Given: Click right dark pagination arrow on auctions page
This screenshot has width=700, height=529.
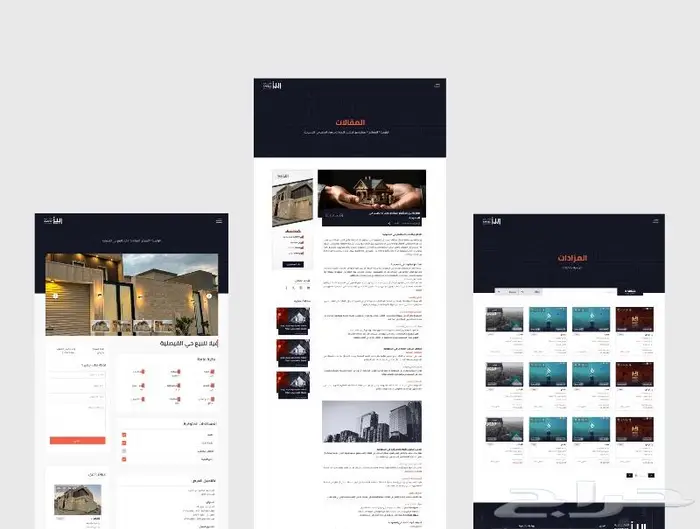Looking at the screenshot, I should (x=651, y=475).
